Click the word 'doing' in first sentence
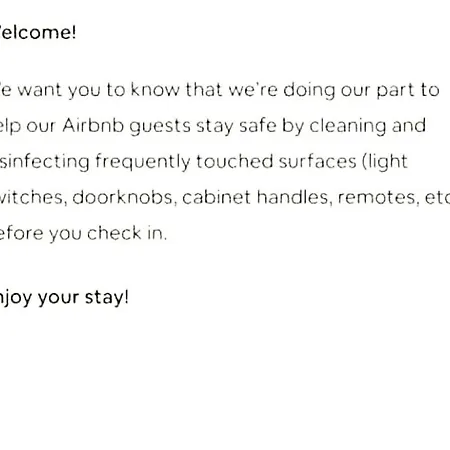 click(309, 91)
